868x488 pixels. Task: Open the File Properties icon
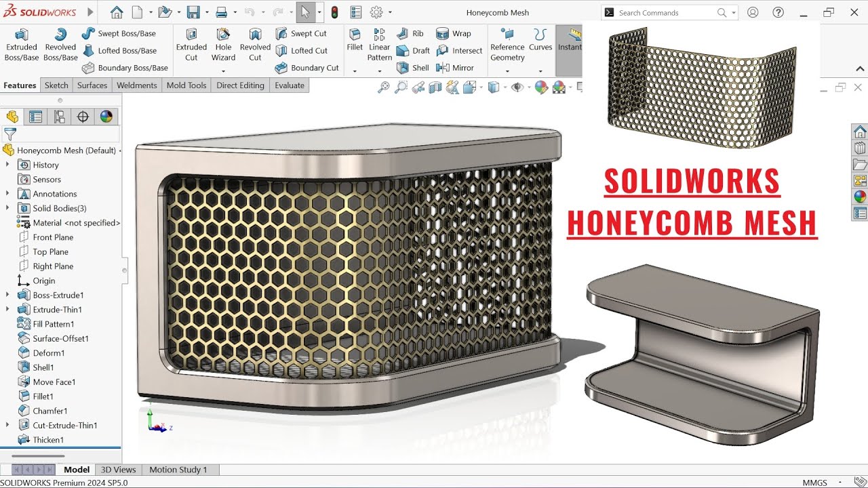click(356, 12)
